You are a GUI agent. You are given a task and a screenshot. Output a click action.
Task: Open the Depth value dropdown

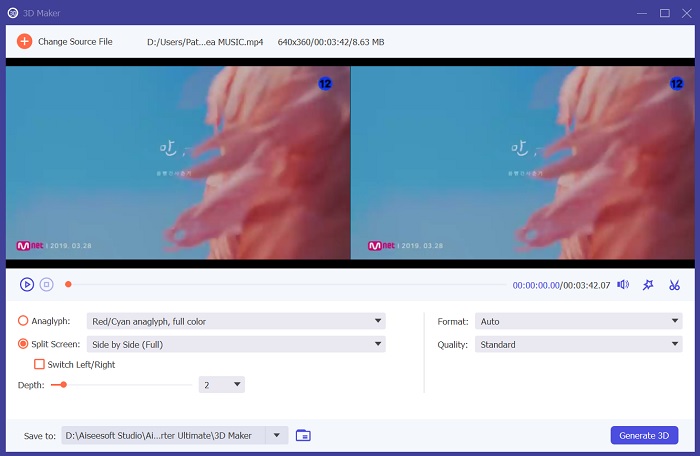coord(222,385)
